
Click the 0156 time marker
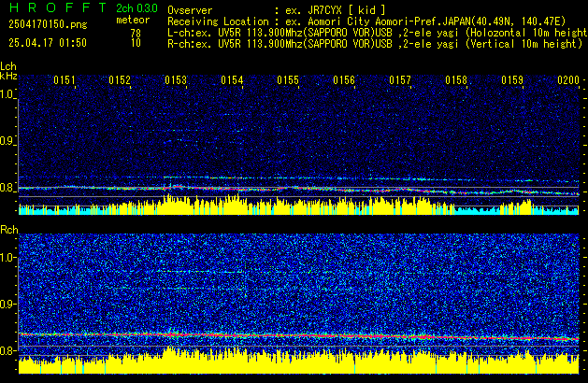point(344,80)
